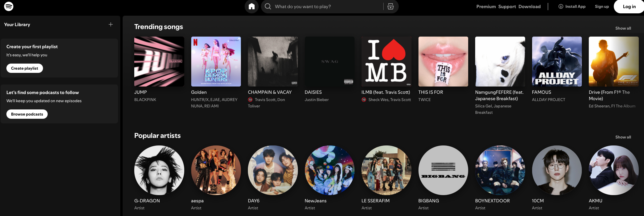The image size is (644, 216).
Task: Click Sheck Wes, Travis Scott artists
Action: click(x=390, y=100)
